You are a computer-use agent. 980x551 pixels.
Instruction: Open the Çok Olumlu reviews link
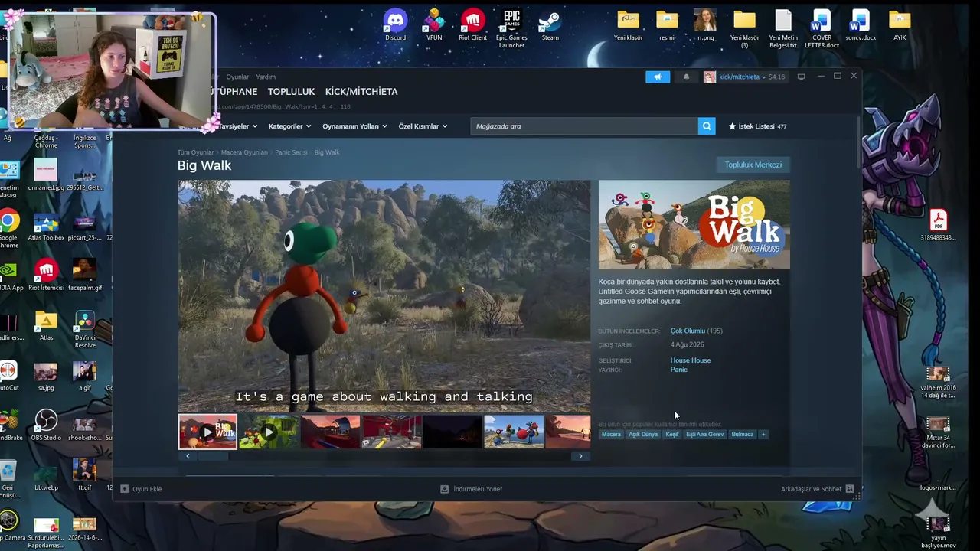pos(688,331)
